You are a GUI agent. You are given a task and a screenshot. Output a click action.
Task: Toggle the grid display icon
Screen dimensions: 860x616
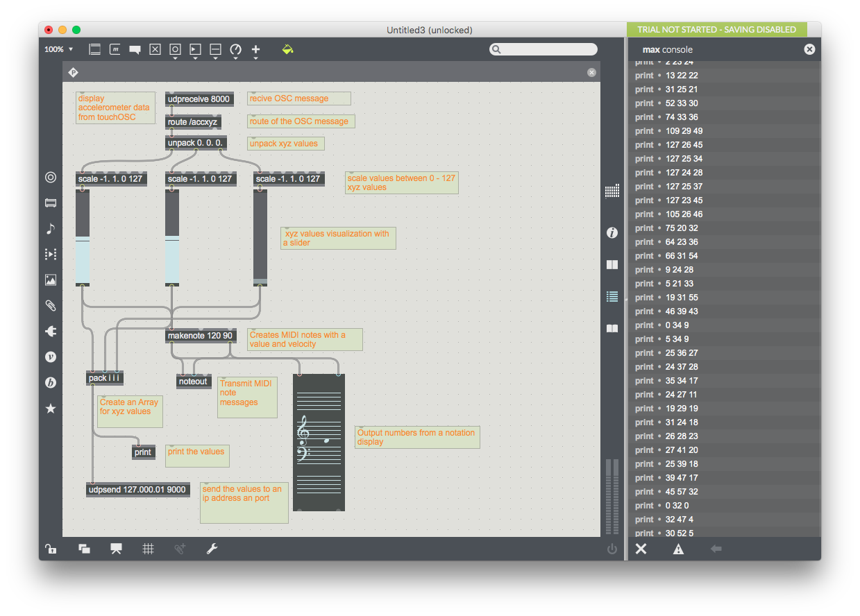click(x=148, y=549)
